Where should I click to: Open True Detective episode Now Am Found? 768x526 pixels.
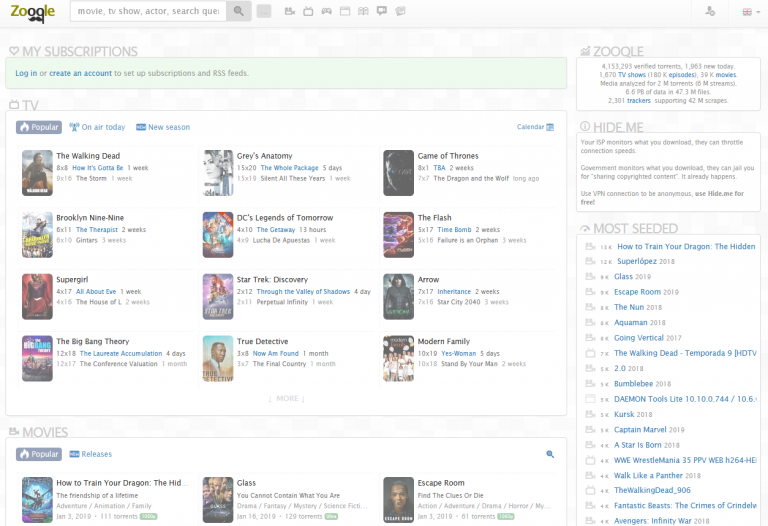[x=275, y=353]
